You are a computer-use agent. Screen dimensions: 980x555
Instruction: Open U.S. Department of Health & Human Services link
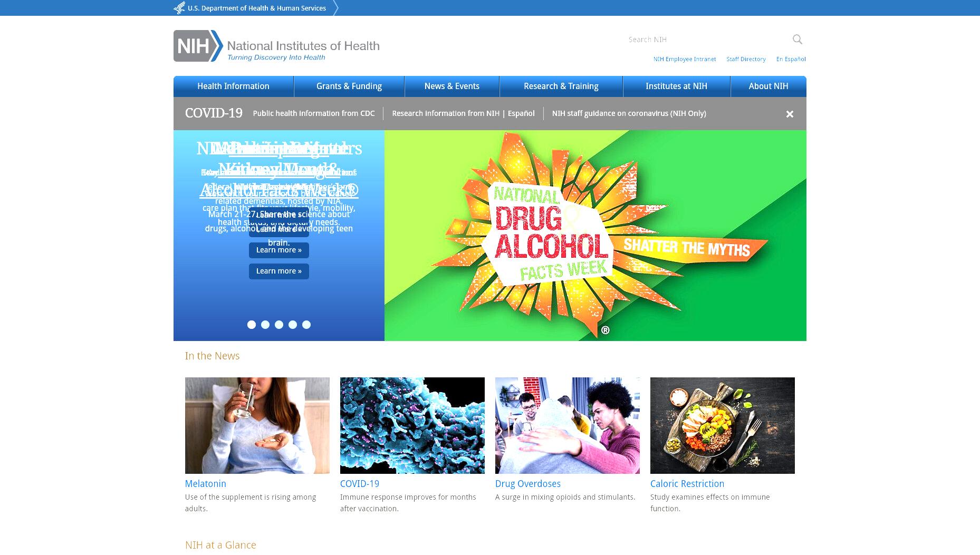[x=257, y=8]
